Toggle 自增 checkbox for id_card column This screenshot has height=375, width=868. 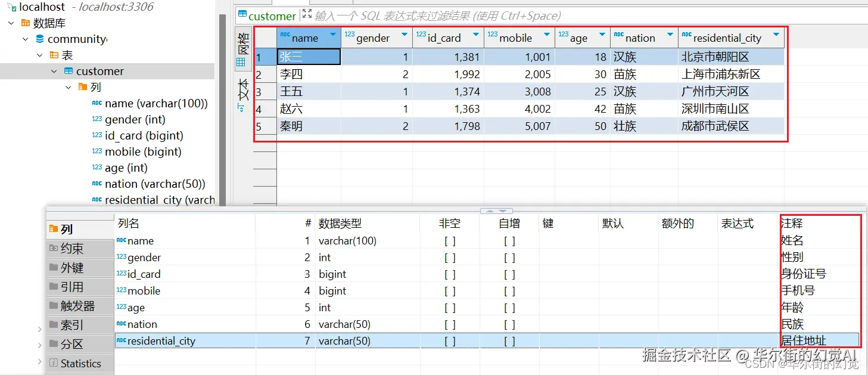click(509, 274)
